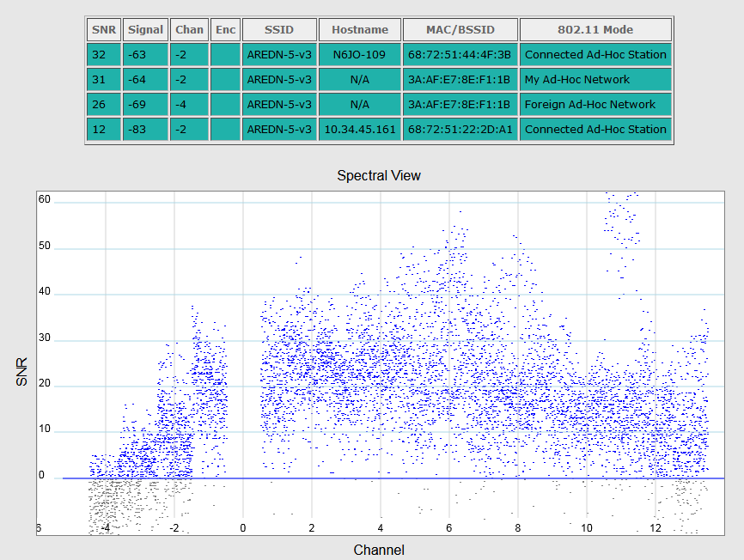The height and width of the screenshot is (560, 744).
Task: Select hostname cell N6JO-109
Action: [360, 54]
